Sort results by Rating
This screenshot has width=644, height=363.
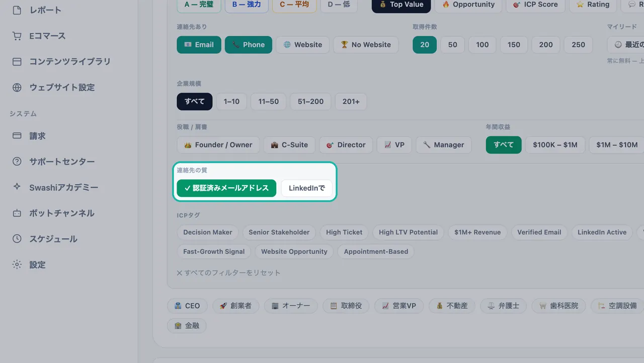(x=593, y=5)
